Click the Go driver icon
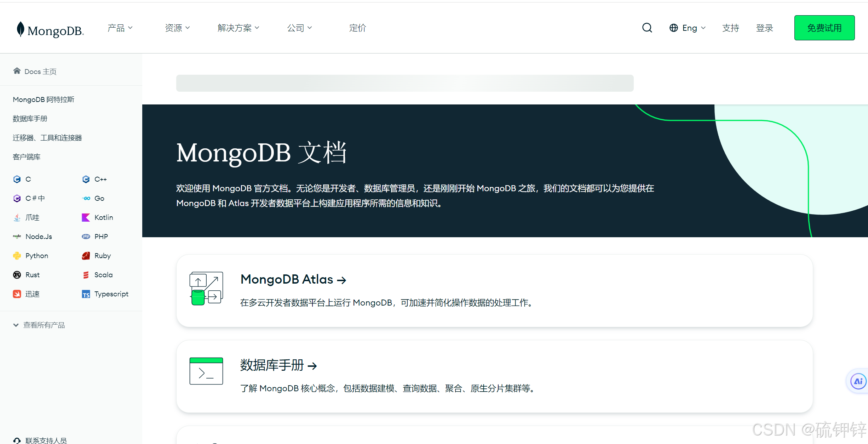The height and width of the screenshot is (444, 868). (x=85, y=198)
